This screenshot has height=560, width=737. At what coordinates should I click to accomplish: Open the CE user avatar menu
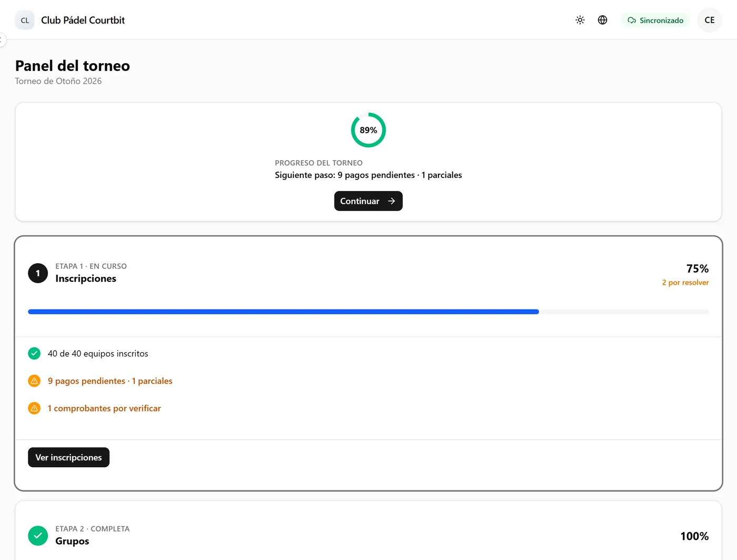[710, 20]
